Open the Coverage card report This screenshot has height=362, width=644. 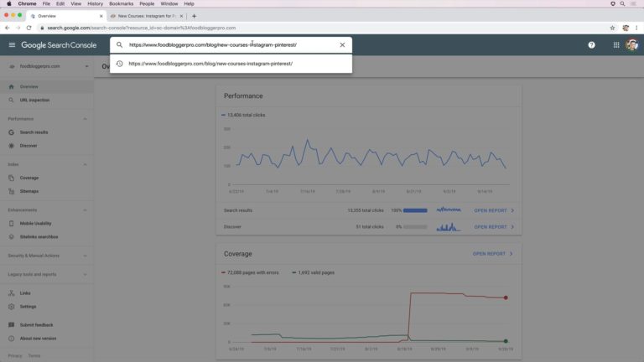tap(492, 254)
